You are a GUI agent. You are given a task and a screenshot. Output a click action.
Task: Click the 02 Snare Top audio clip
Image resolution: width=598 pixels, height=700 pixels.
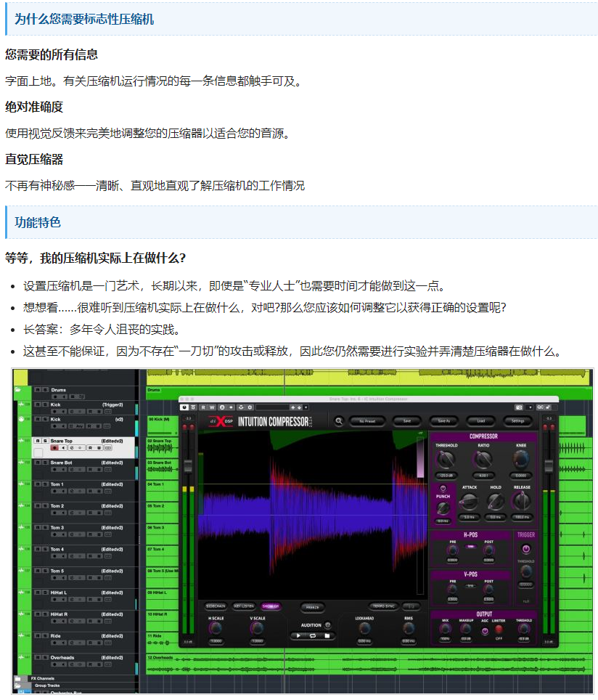coord(163,447)
